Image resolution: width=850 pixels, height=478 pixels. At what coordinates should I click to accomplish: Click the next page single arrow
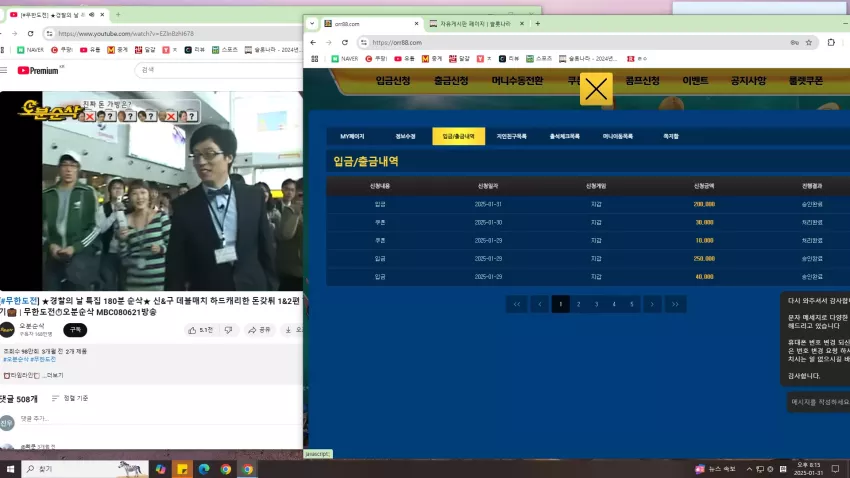pyautogui.click(x=652, y=304)
